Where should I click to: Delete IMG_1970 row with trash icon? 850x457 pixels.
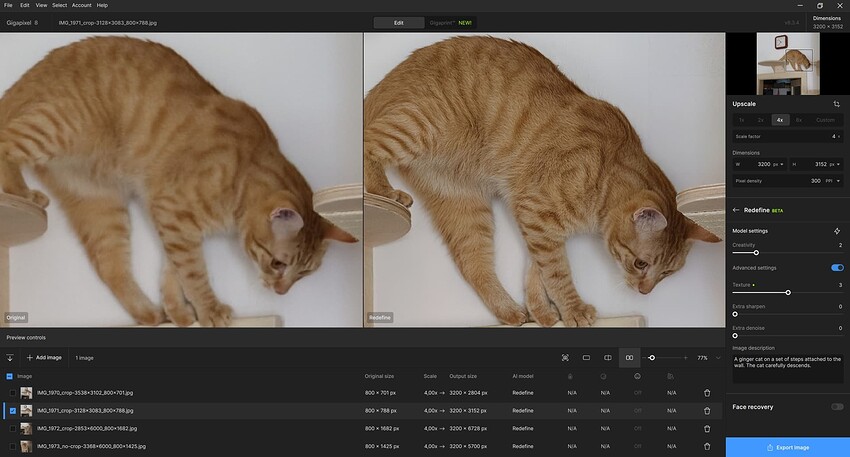click(x=707, y=392)
